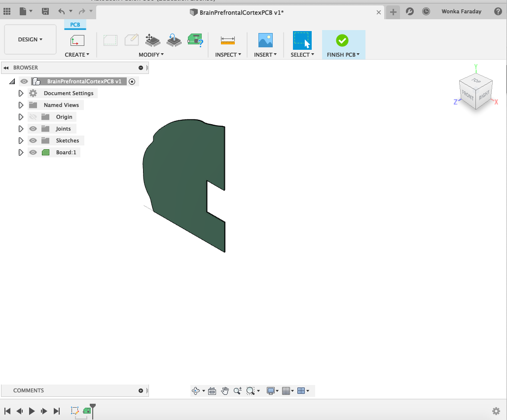507x420 pixels.
Task: Expand the Origin folder
Action: [x=21, y=117]
